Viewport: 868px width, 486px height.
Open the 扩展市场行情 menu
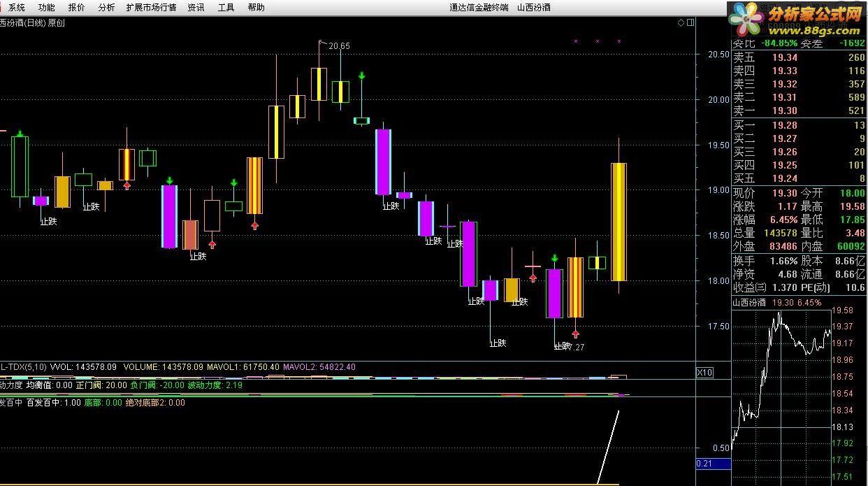pos(151,7)
